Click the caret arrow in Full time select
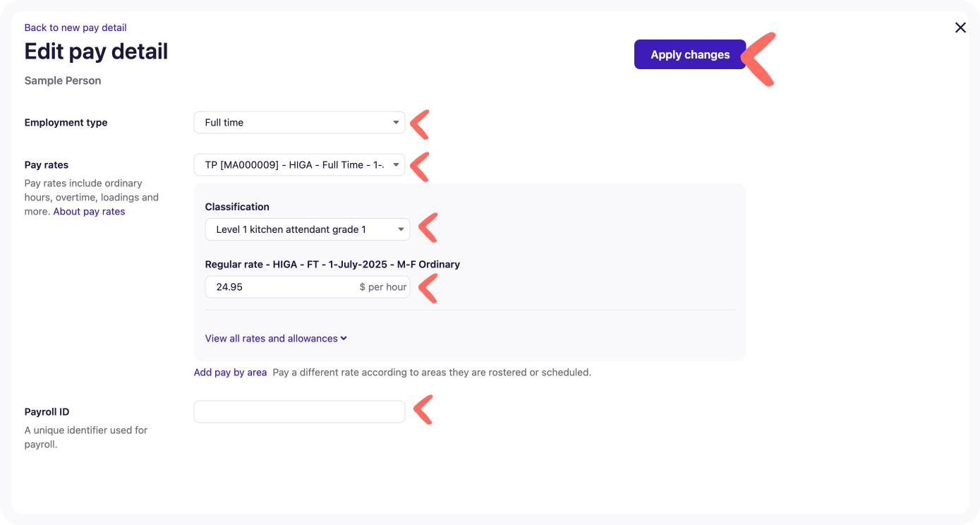Screen dimensions: 980x525 tap(396, 123)
